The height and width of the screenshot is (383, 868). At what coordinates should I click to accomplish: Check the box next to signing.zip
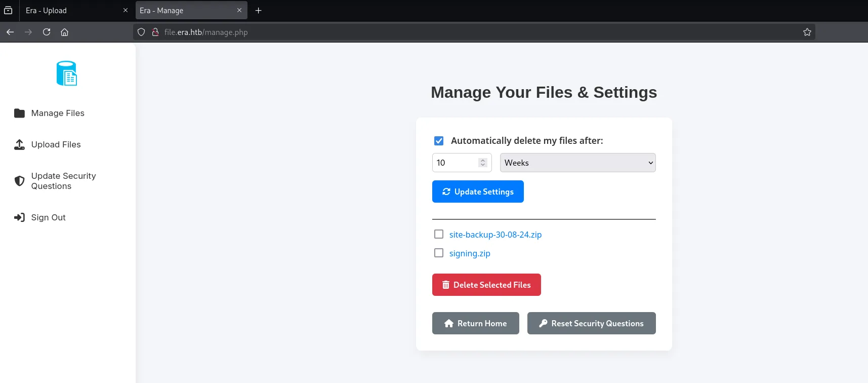click(439, 253)
